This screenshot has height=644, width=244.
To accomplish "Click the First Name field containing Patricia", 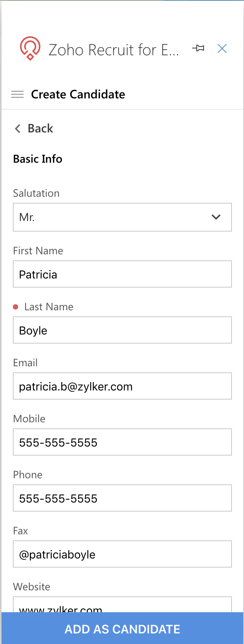I will (x=122, y=274).
